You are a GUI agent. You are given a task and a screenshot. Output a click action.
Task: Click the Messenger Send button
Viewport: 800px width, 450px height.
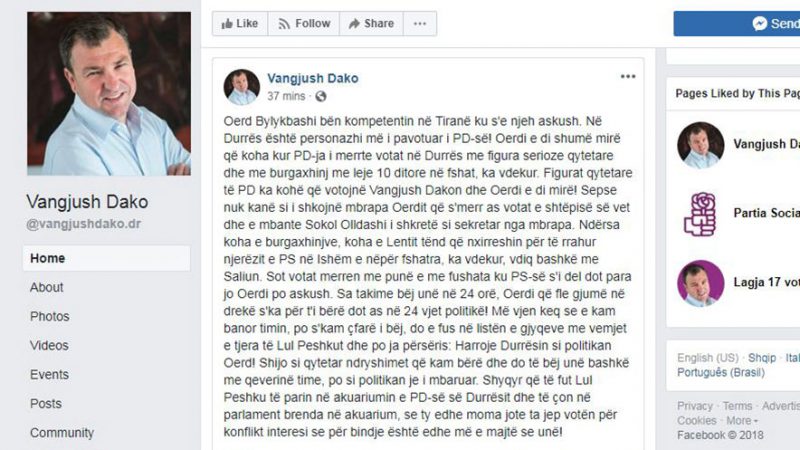click(737, 23)
